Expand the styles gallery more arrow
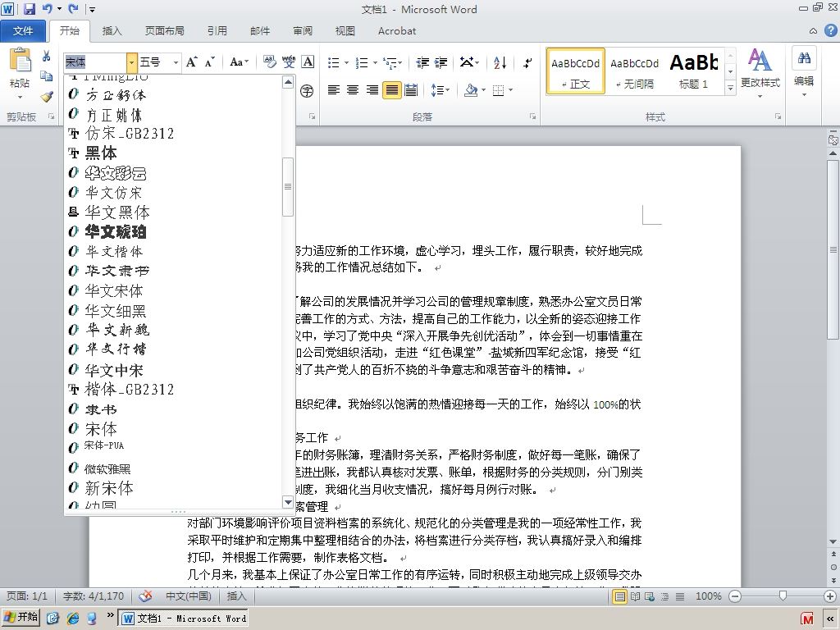Viewport: 840px width, 630px height. 730,88
